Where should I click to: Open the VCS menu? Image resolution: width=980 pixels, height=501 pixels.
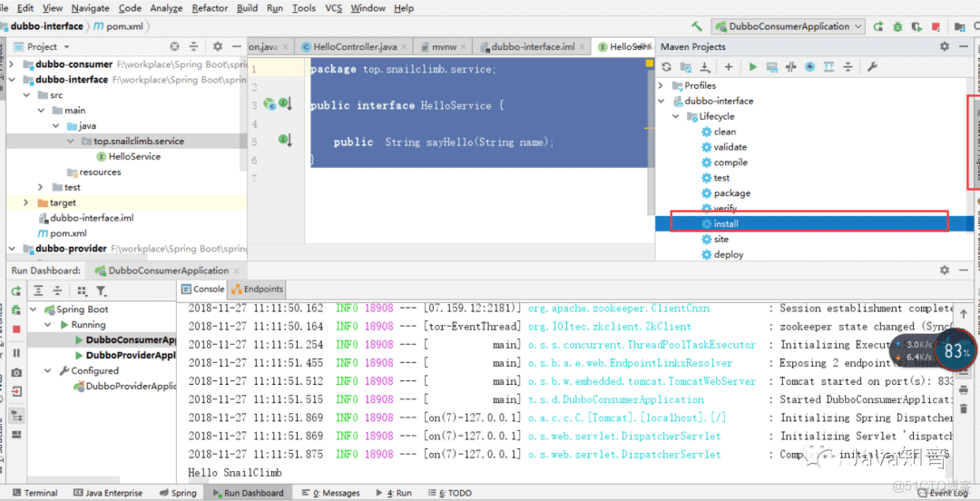tap(334, 8)
